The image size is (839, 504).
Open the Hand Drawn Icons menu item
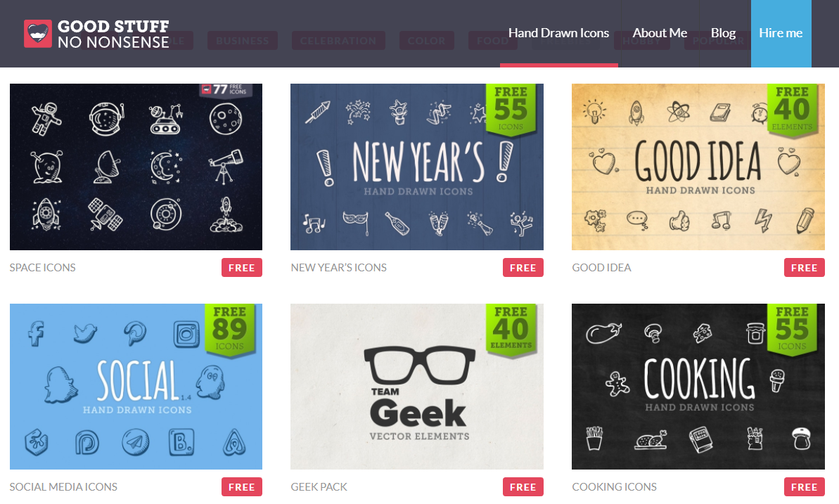pyautogui.click(x=558, y=33)
